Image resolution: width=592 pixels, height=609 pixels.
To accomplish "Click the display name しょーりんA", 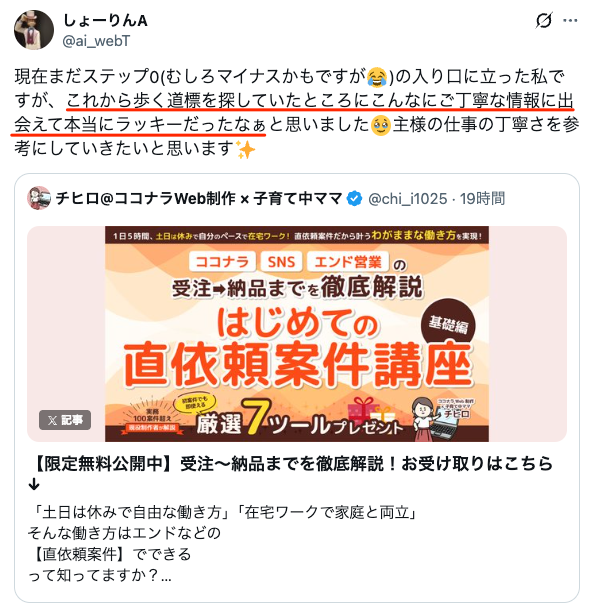I will pos(105,21).
